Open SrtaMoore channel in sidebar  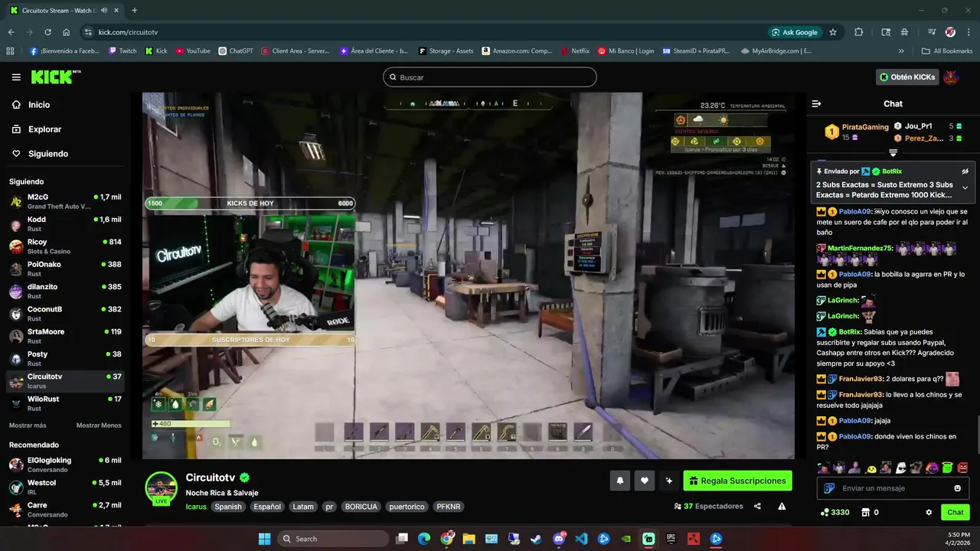point(65,336)
